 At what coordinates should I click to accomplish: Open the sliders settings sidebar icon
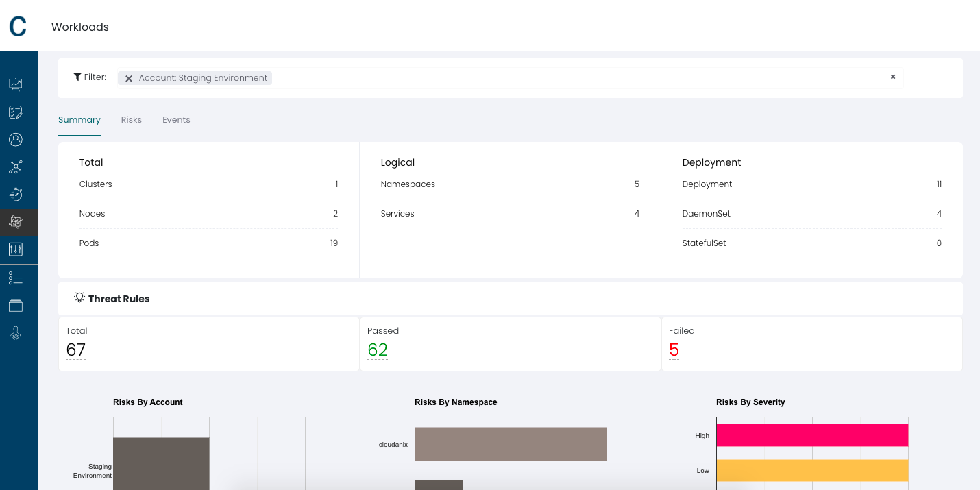pyautogui.click(x=16, y=249)
